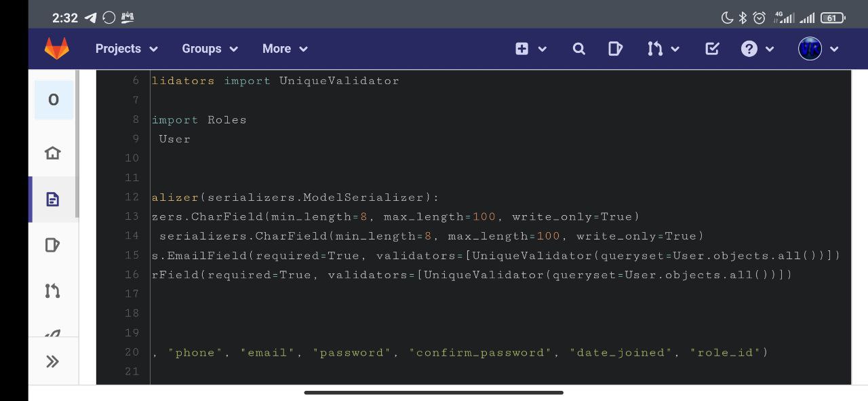
Task: Click line number 8
Action: [136, 119]
